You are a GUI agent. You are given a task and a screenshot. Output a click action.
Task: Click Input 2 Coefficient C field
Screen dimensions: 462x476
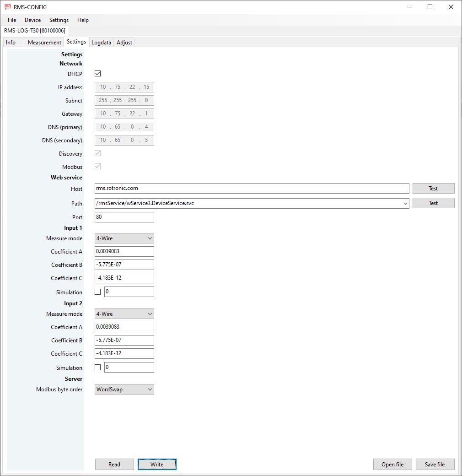point(124,353)
